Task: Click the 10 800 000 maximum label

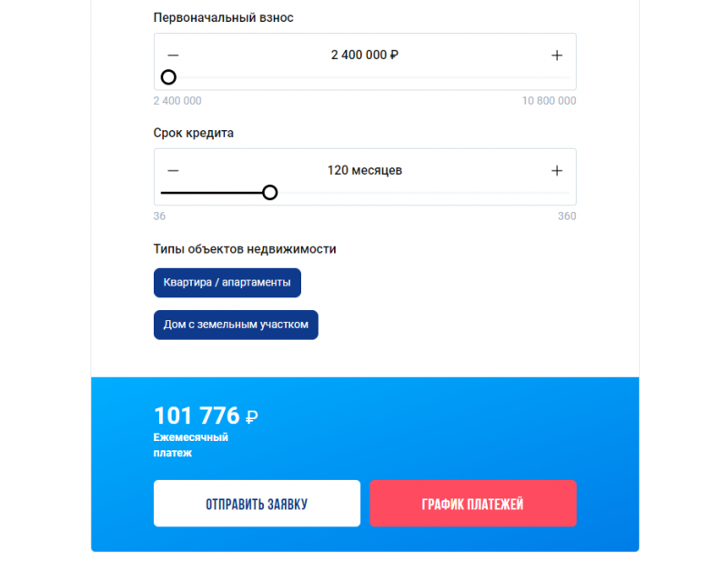Action: pyautogui.click(x=549, y=101)
